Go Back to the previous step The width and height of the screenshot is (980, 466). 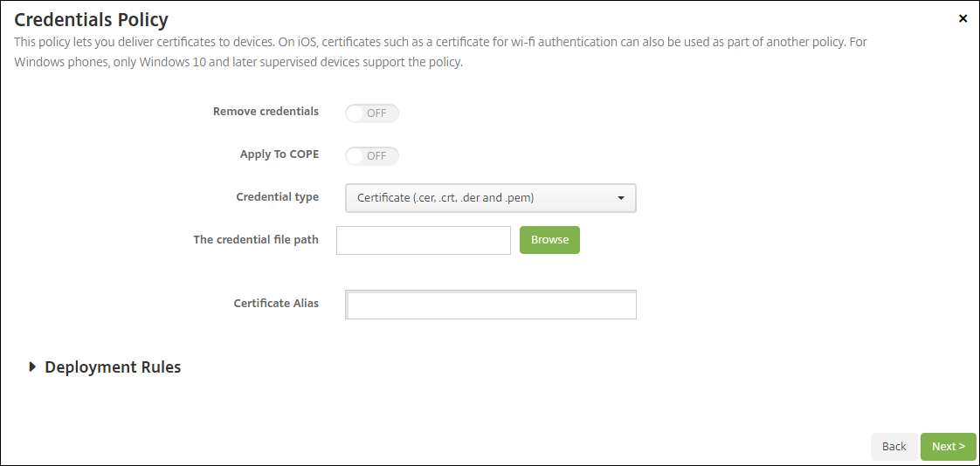894,446
